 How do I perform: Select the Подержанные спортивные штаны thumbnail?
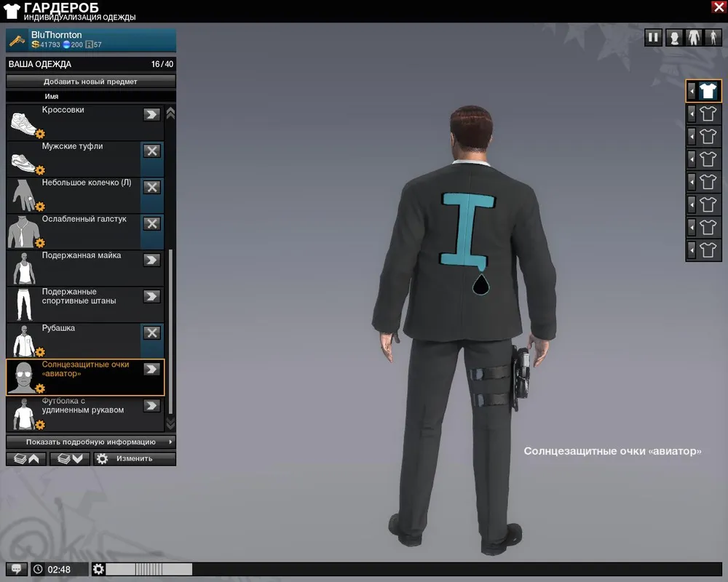pos(24,304)
